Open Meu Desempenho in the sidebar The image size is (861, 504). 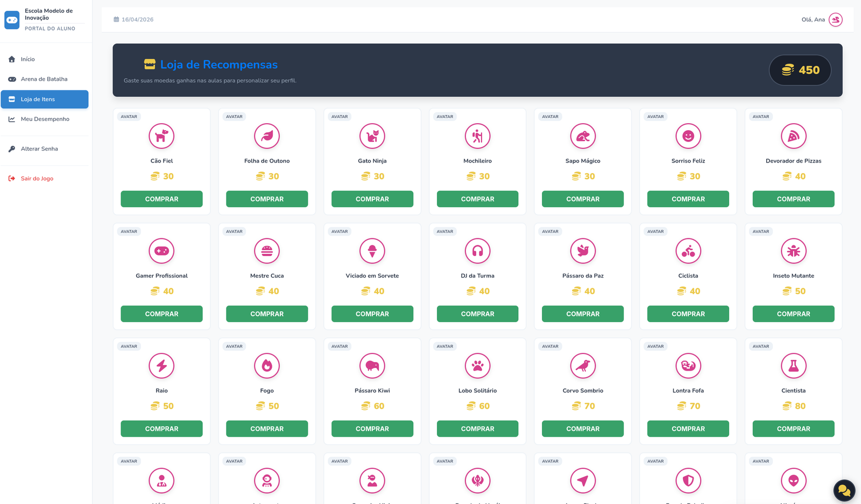coord(45,119)
